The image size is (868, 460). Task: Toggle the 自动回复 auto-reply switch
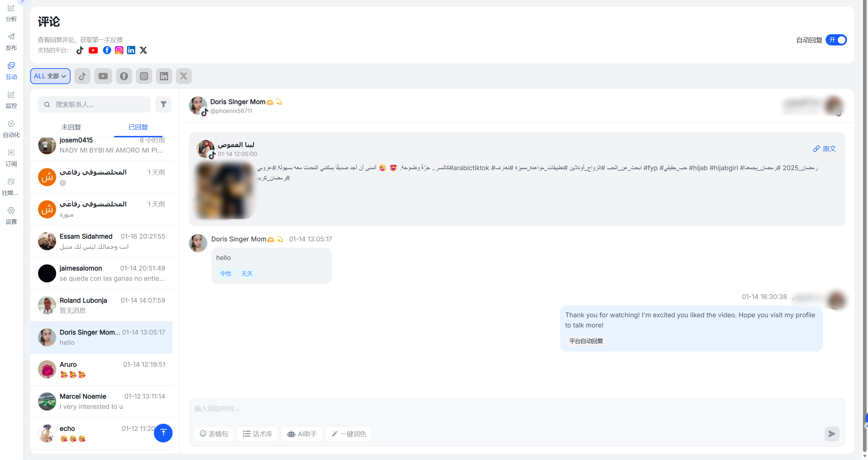click(x=836, y=40)
